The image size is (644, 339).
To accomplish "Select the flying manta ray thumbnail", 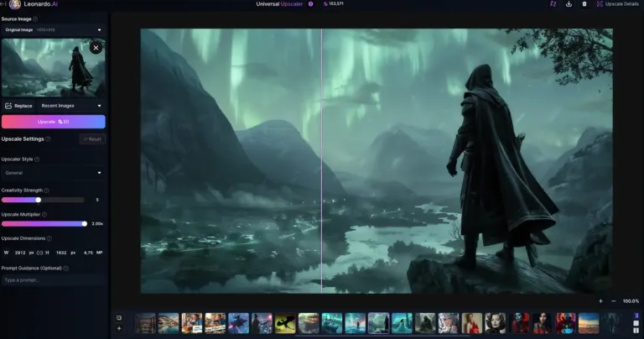I will (x=238, y=323).
